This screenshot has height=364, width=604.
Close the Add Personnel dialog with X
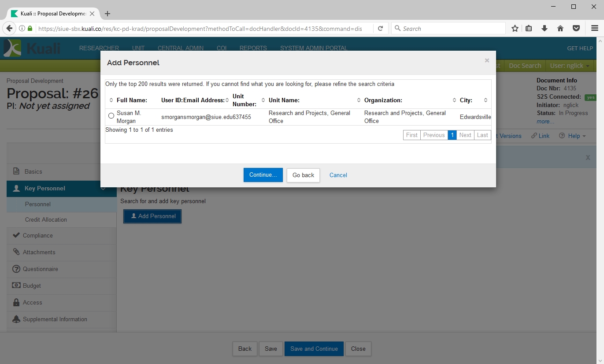click(487, 61)
